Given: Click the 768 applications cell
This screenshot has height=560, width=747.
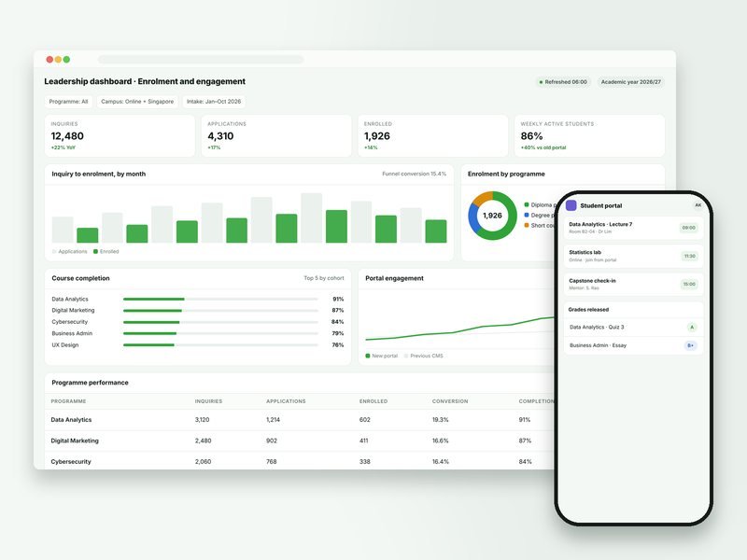Looking at the screenshot, I should (272, 461).
